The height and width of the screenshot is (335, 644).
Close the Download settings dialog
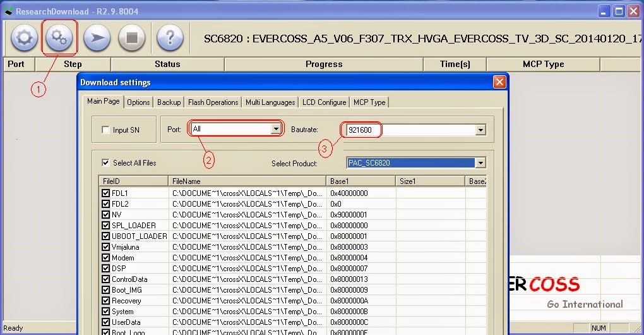(x=499, y=82)
